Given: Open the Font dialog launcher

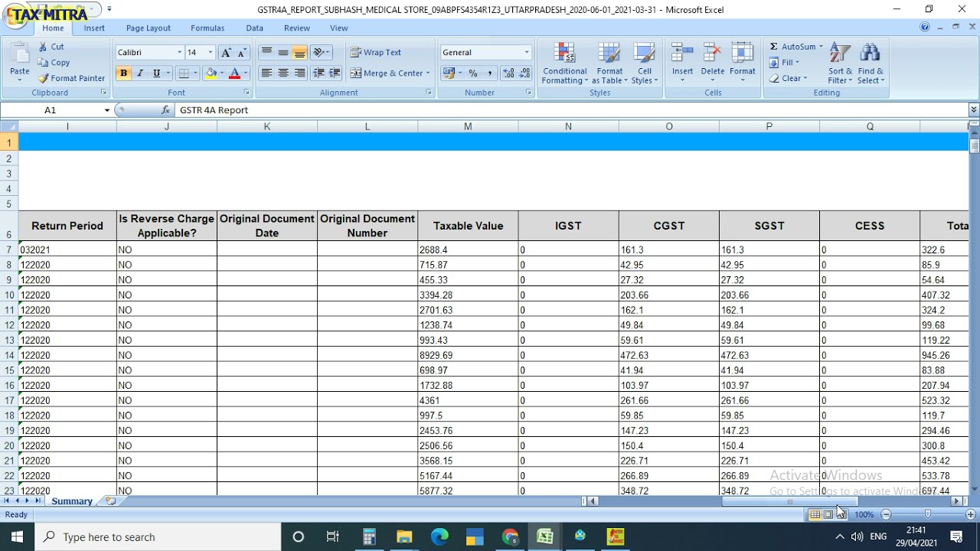Looking at the screenshot, I should pyautogui.click(x=246, y=93).
